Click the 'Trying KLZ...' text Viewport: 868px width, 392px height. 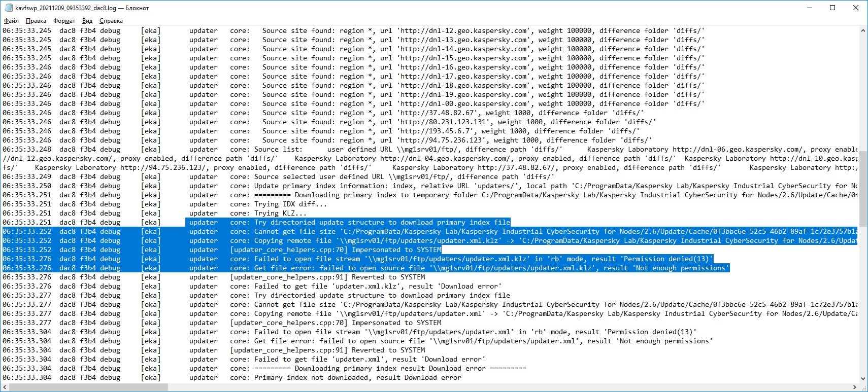(281, 213)
